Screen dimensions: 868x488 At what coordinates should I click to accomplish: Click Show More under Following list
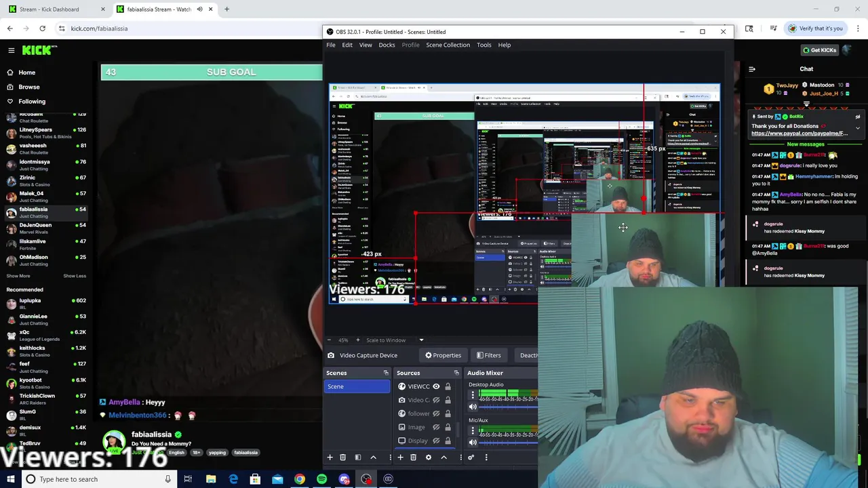pos(18,276)
